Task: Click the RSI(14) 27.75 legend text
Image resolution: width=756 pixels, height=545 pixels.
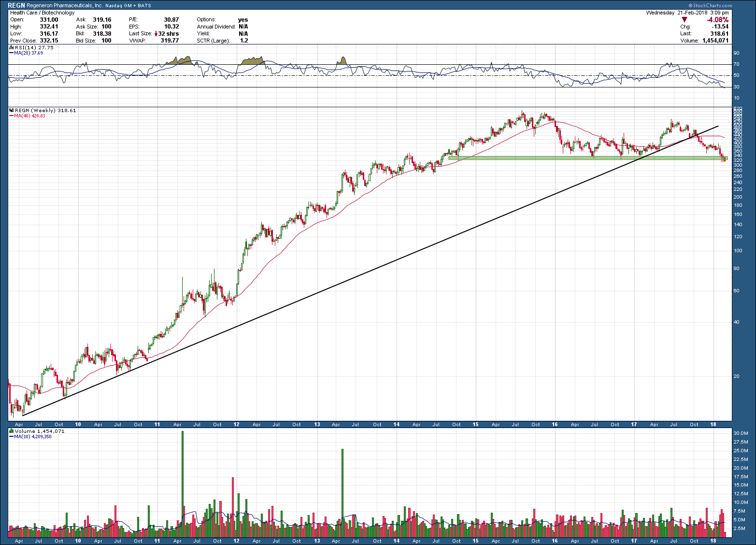Action: tap(34, 47)
